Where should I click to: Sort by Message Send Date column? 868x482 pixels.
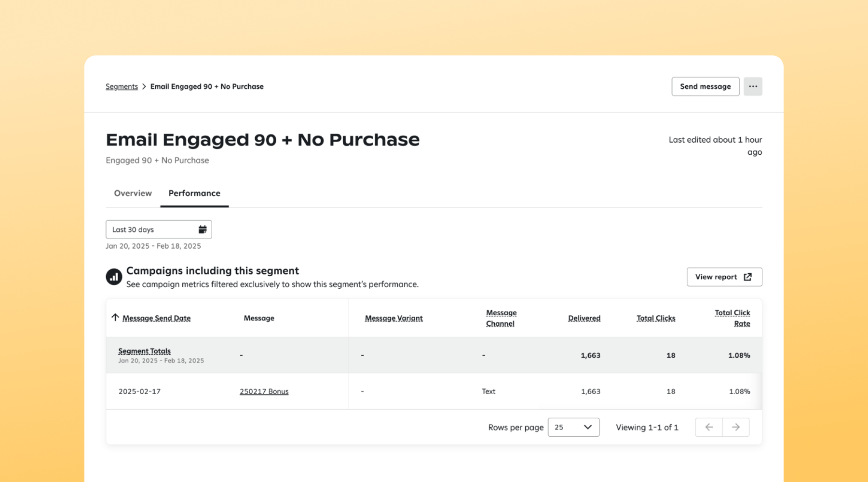[x=156, y=318]
